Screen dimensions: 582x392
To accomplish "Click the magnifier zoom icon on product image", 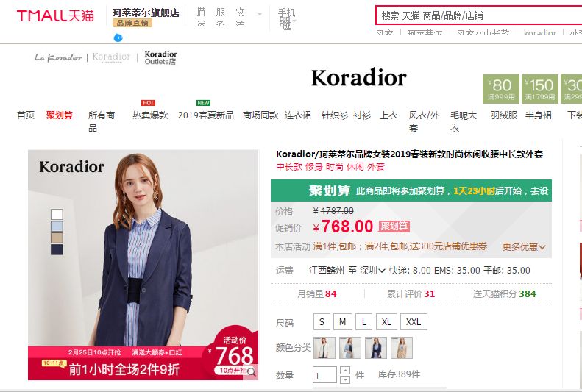I will [x=252, y=371].
